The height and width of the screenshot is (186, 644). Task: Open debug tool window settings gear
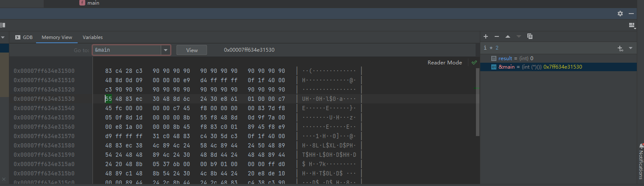[x=620, y=14]
